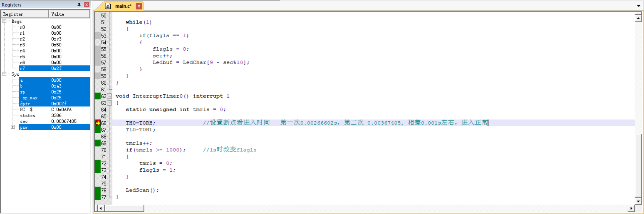Click the Value column header
This screenshot has width=644, height=214.
[69, 14]
